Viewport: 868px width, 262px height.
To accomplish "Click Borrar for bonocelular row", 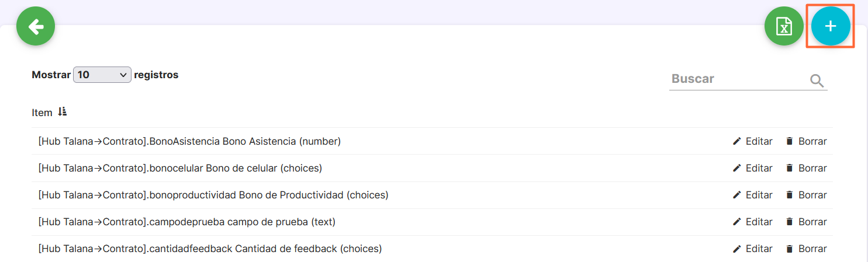I will click(812, 168).
